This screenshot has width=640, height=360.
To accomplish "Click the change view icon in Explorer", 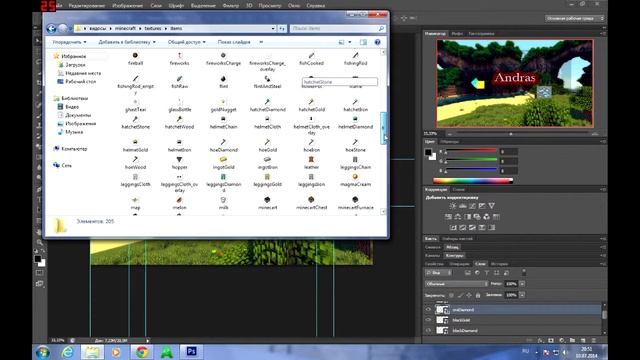I will [342, 42].
